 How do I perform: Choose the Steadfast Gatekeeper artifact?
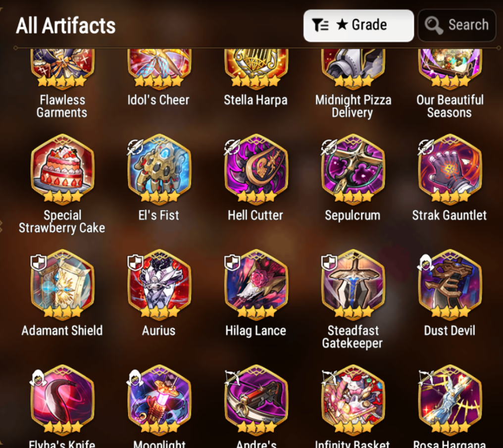(x=353, y=285)
